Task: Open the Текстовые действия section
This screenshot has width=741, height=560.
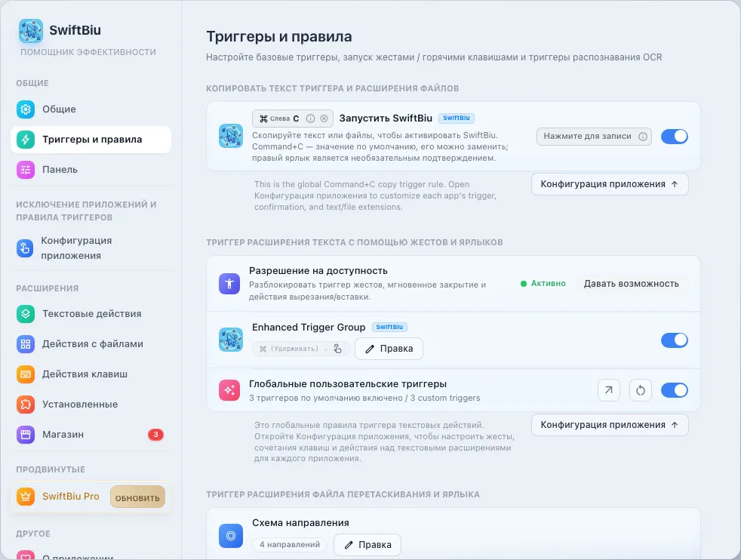Action: (91, 314)
